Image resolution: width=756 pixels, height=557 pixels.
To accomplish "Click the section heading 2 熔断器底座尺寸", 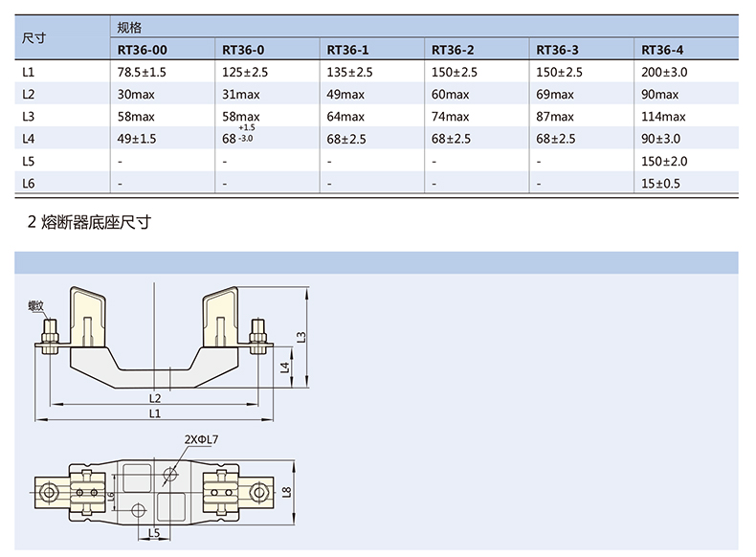I will pos(89,223).
